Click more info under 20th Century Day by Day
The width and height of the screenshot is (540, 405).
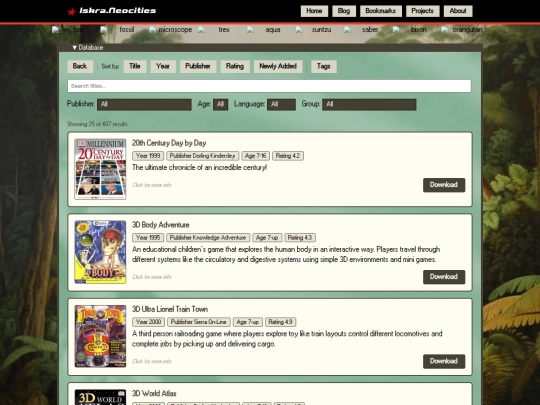pos(152,185)
